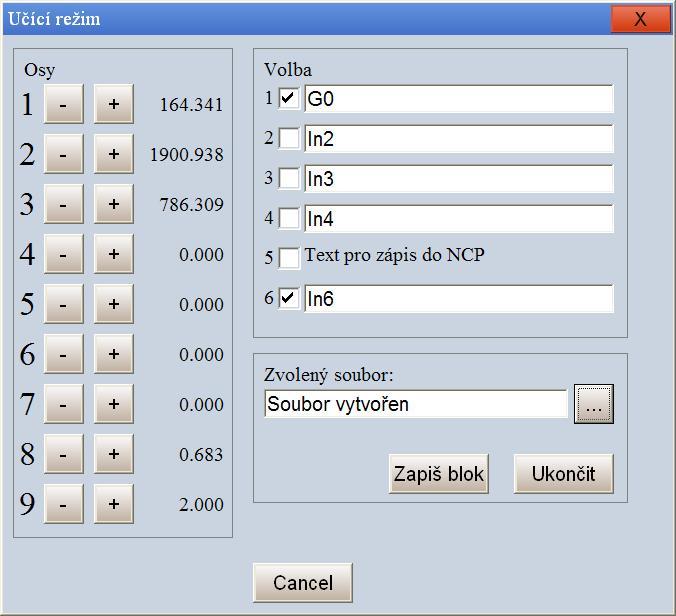Close the Učící režim dialog

640,19
